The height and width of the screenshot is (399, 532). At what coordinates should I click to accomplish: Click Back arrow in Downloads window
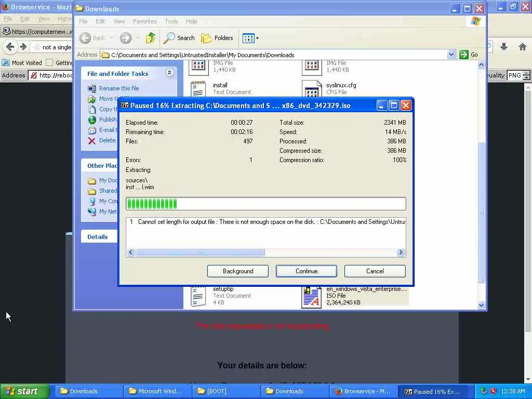tap(86, 38)
